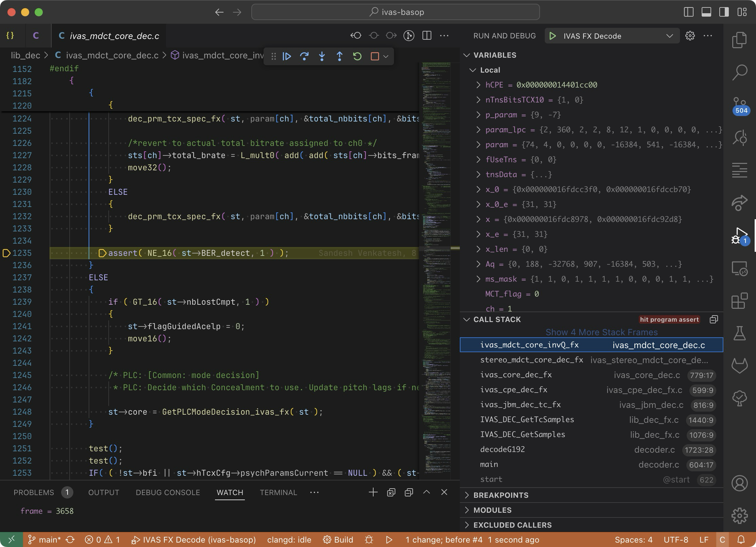
Task: Toggle bottom panel layout button
Action: point(706,12)
